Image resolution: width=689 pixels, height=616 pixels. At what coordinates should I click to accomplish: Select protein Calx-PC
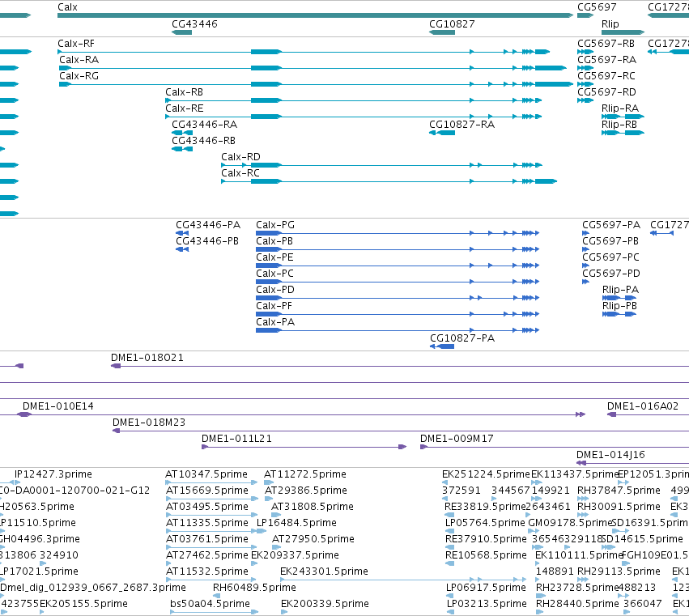pos(274,274)
